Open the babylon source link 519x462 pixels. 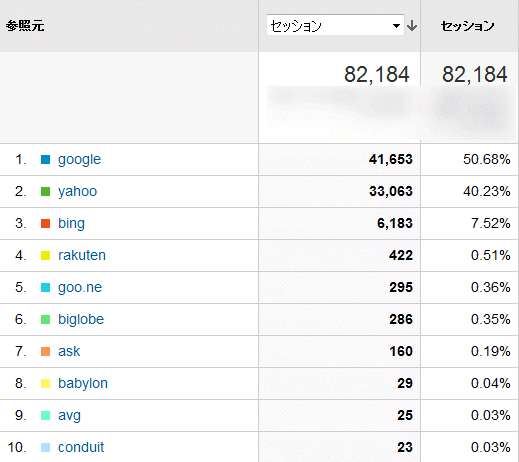pyautogui.click(x=83, y=384)
